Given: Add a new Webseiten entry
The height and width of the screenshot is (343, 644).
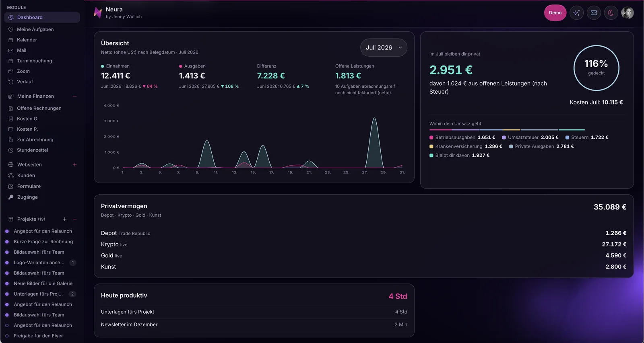Looking at the screenshot, I should [x=74, y=164].
